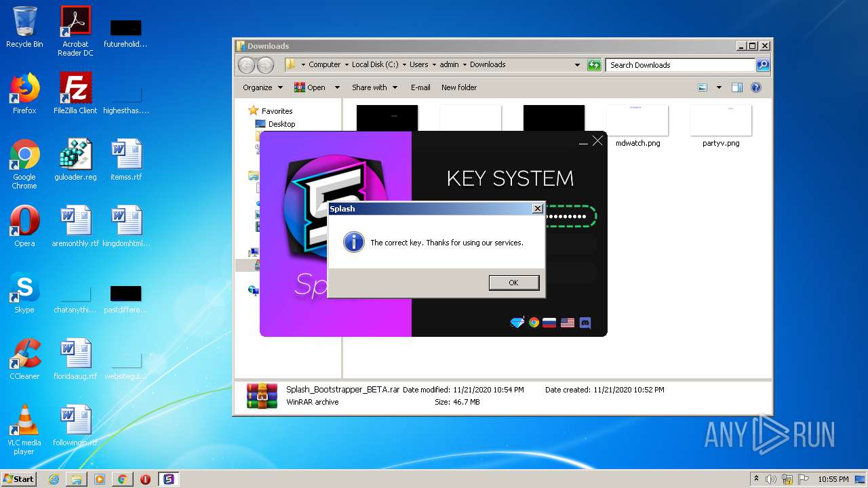
Task: Click OK in the Splash dialog
Action: tap(513, 283)
